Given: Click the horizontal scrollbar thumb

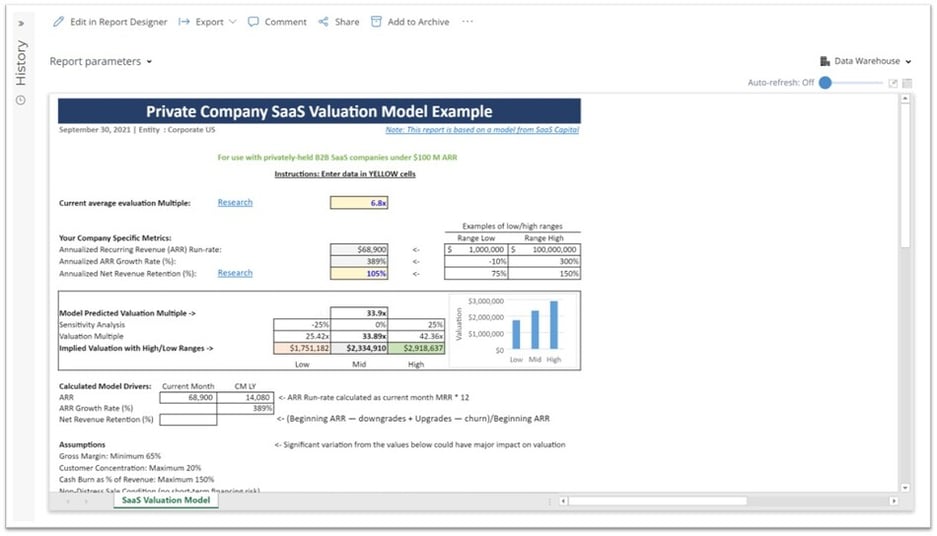Looking at the screenshot, I should click(x=657, y=501).
